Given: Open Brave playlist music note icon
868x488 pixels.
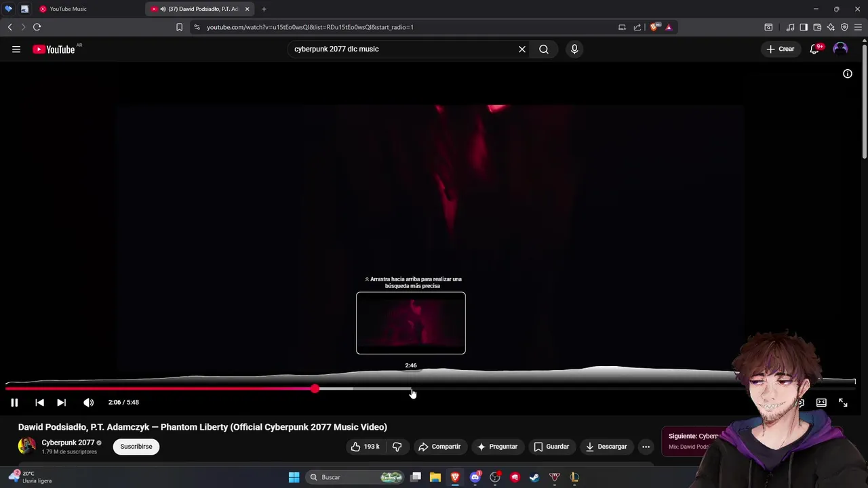Looking at the screenshot, I should [x=790, y=27].
